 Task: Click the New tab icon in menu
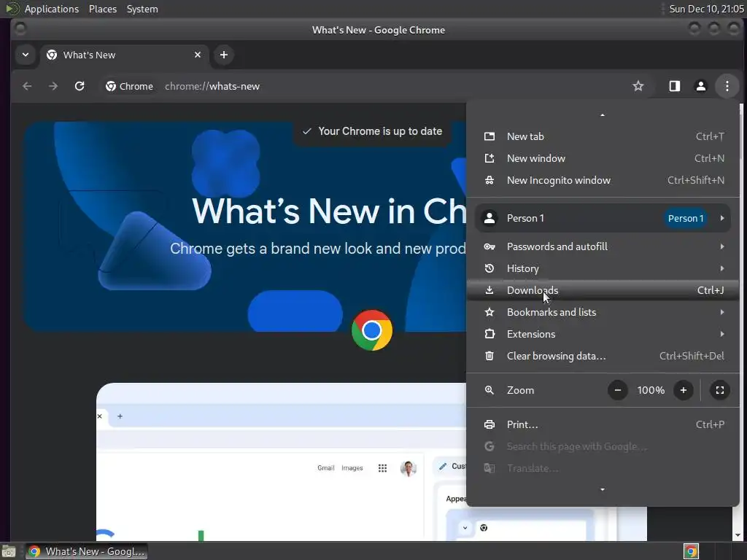pyautogui.click(x=489, y=136)
